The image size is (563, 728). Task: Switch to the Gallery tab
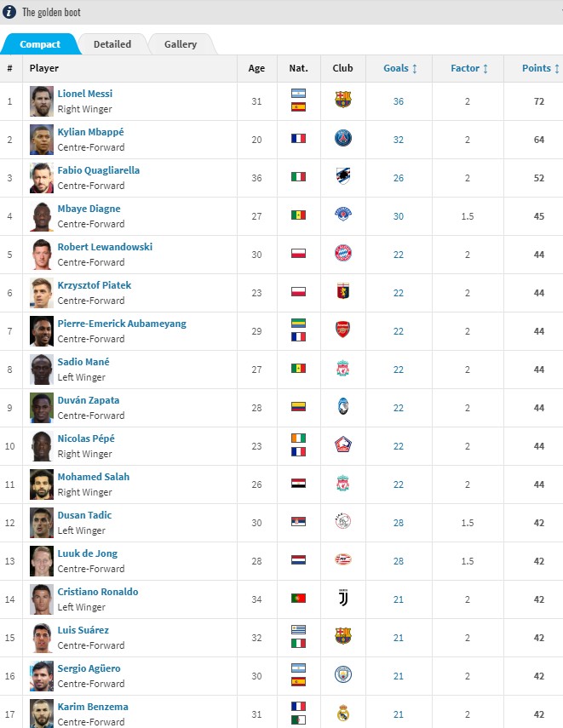coord(181,44)
